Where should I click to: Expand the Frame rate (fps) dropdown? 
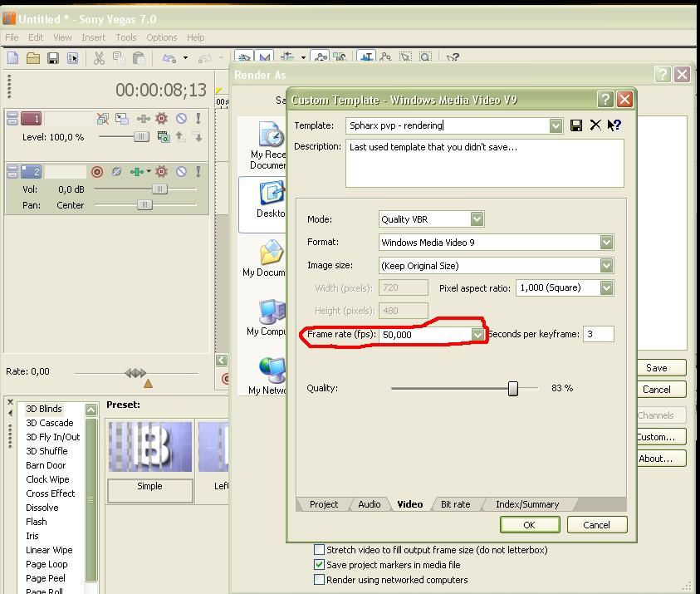pos(477,335)
